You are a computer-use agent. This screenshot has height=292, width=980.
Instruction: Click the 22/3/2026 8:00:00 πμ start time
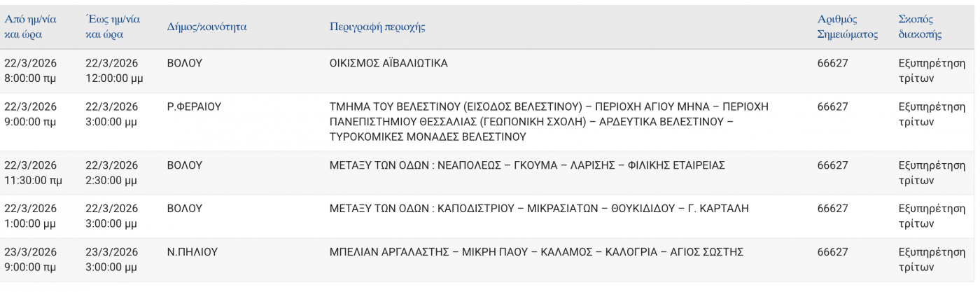30,71
